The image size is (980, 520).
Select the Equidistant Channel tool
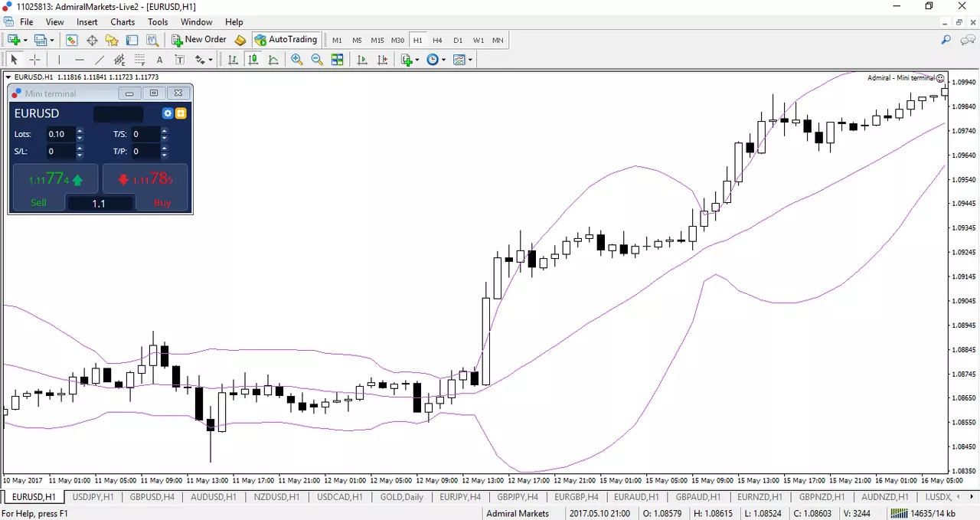[x=119, y=60]
